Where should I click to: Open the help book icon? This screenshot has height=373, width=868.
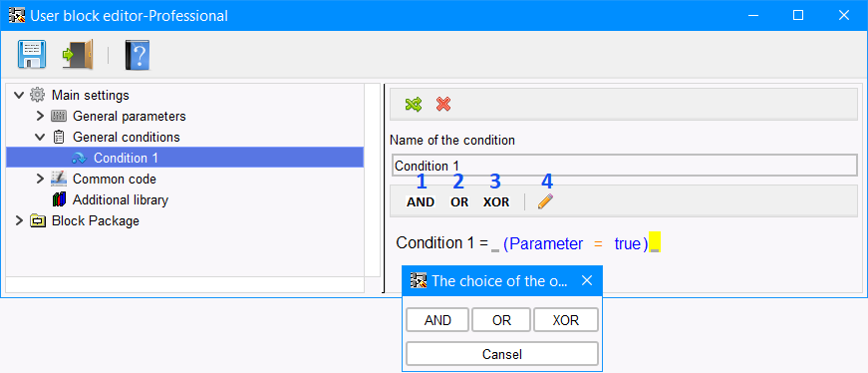tap(137, 55)
